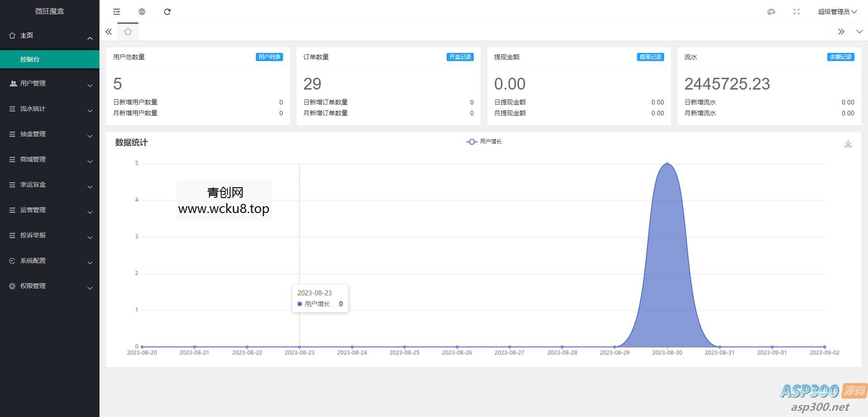The image size is (868, 417).
Task: Download chart image via save icon
Action: pos(848,143)
